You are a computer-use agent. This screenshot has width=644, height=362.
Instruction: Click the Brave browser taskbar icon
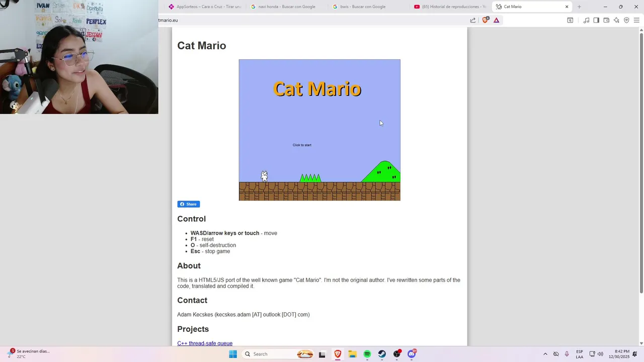pos(338,354)
